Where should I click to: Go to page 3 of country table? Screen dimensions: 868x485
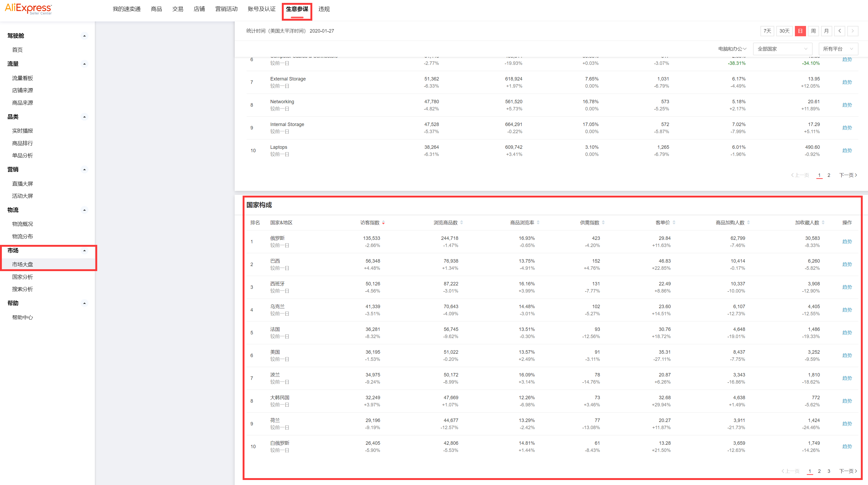[x=829, y=471]
